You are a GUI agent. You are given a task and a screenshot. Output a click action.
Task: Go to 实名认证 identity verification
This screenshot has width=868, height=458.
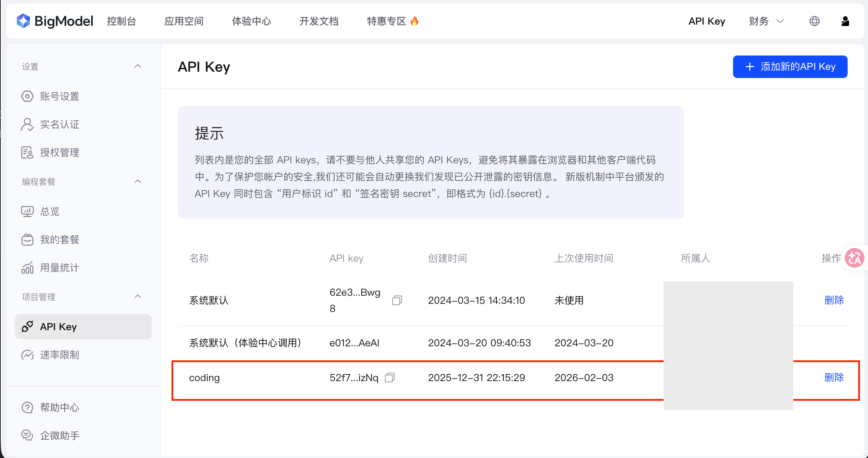coord(59,124)
